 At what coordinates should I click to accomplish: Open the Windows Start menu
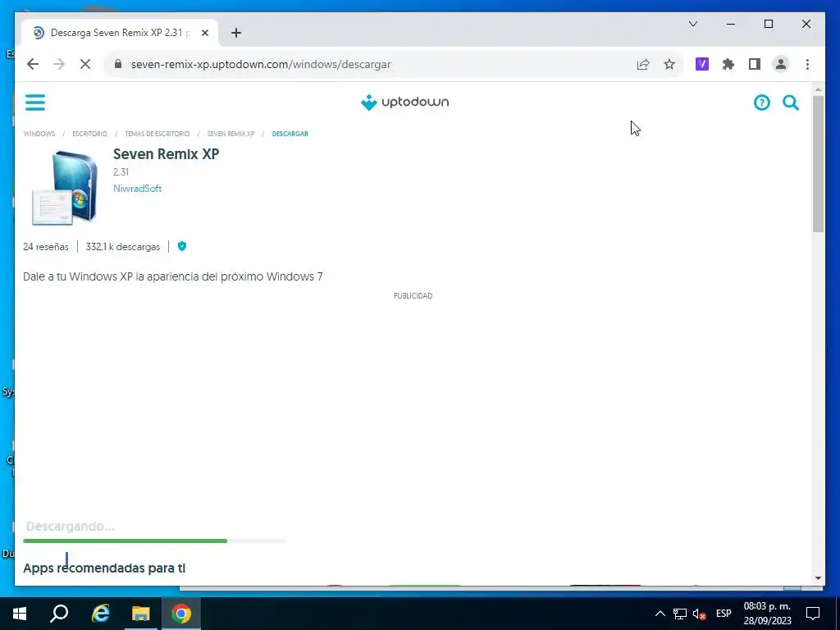(20, 614)
